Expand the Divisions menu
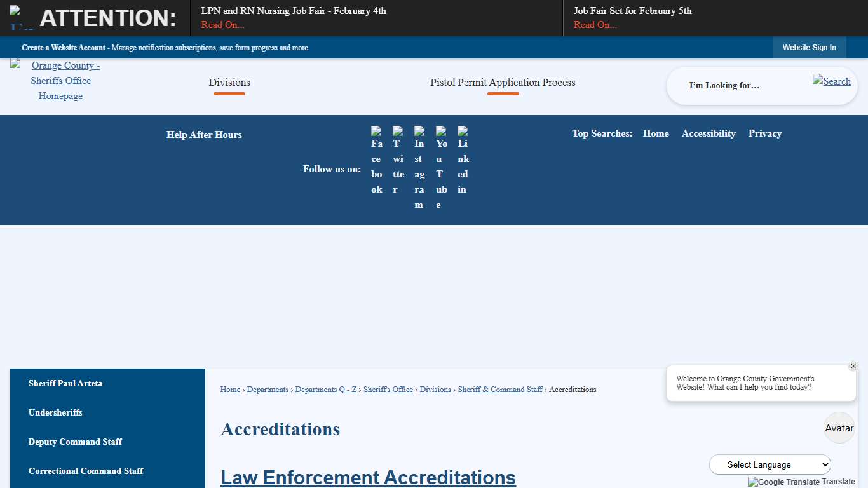The width and height of the screenshot is (868, 488). coord(229,83)
